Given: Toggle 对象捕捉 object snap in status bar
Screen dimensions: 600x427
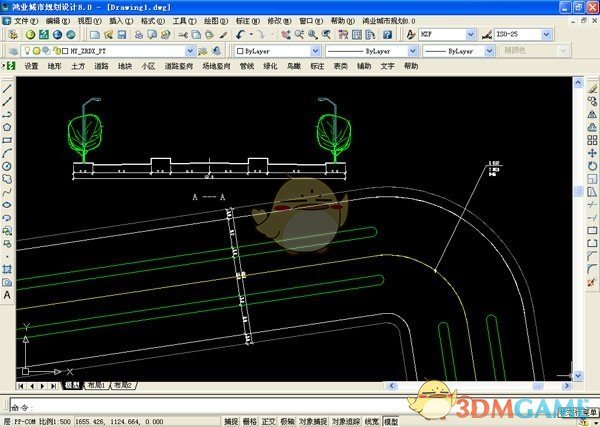Looking at the screenshot, I should click(x=313, y=422).
